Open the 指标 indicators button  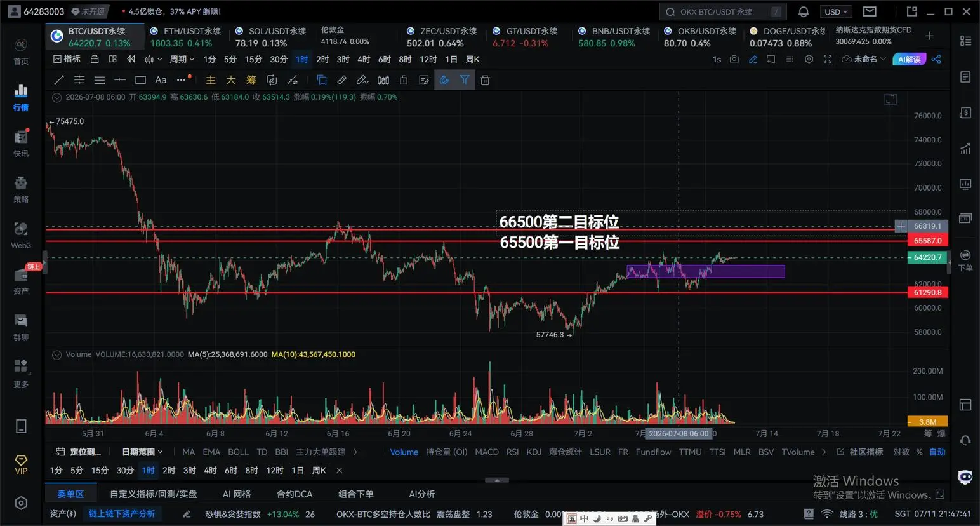point(67,59)
